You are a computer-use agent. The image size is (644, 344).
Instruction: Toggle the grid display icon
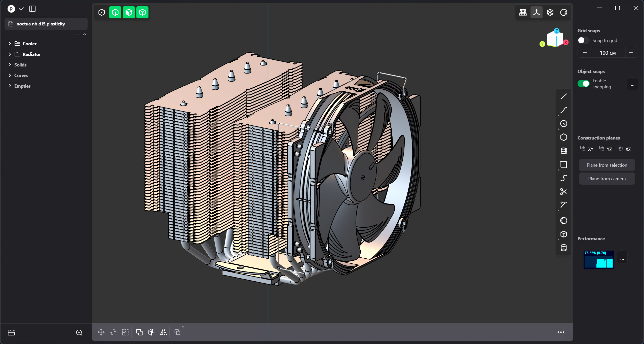523,12
